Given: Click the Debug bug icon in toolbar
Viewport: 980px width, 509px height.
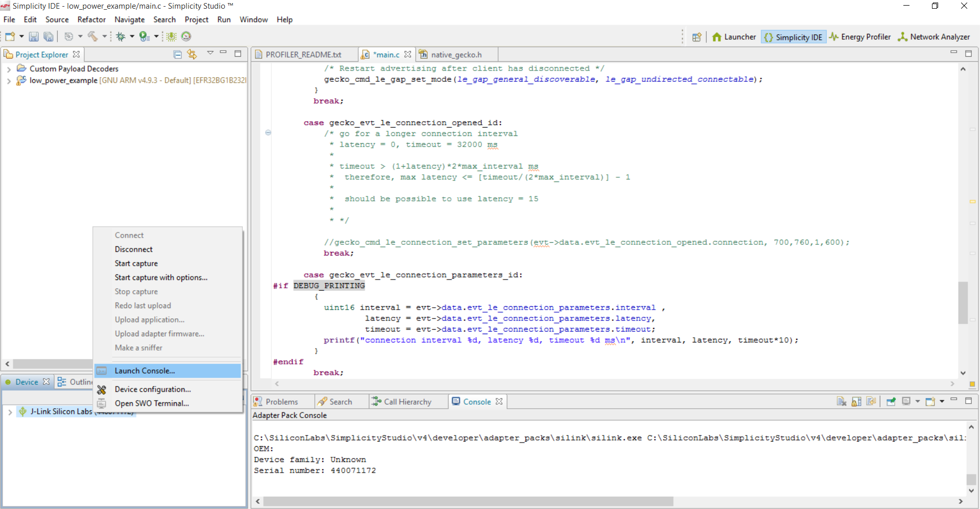Looking at the screenshot, I should (x=121, y=36).
